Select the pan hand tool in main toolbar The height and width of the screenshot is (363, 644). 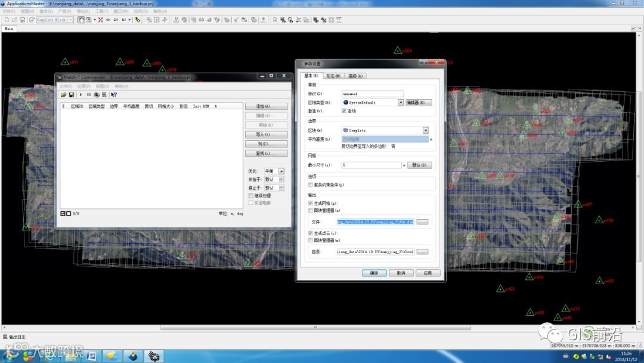(x=81, y=20)
